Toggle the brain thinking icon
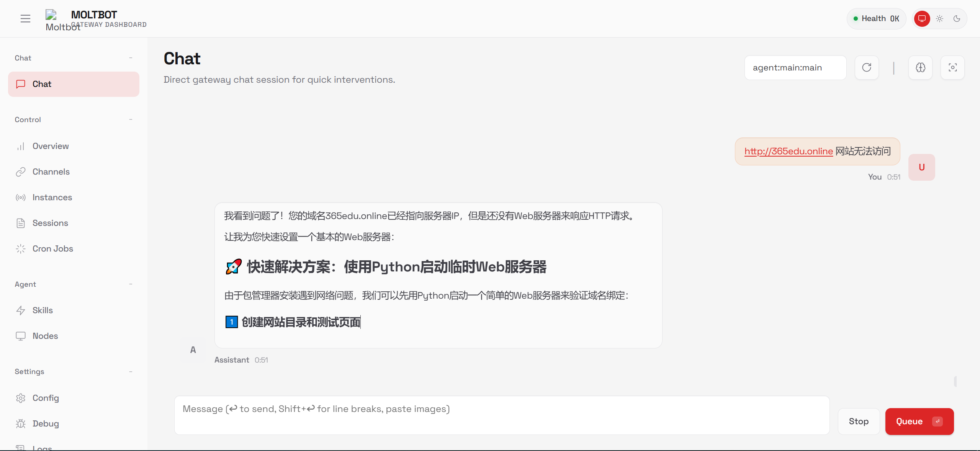This screenshot has width=980, height=451. 920,68
